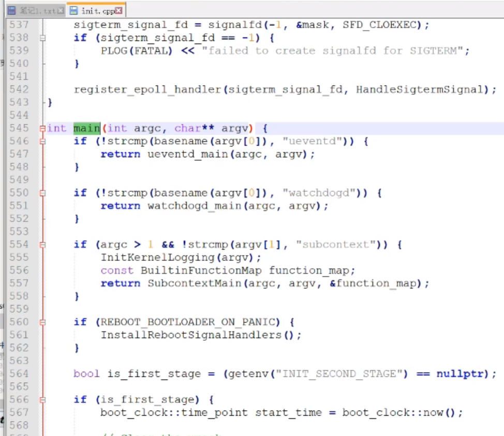
Task: Click line number 564 in the margin
Action: (x=19, y=373)
